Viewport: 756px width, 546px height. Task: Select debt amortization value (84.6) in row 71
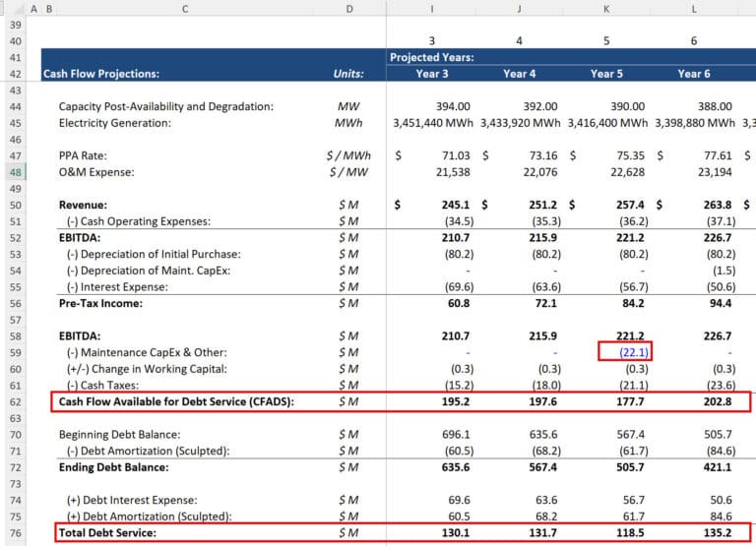721,451
